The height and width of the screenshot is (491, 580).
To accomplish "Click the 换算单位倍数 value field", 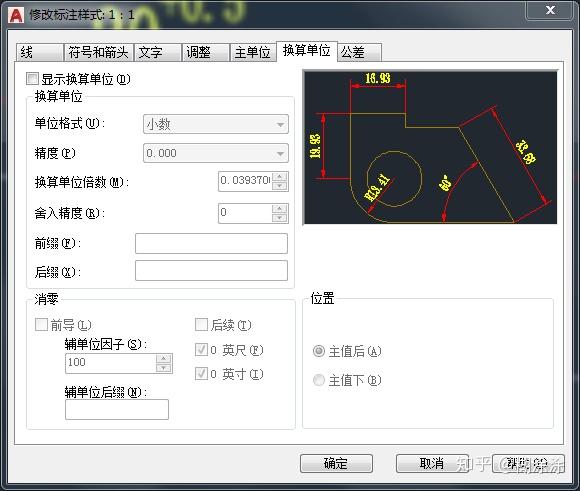I will click(x=245, y=181).
